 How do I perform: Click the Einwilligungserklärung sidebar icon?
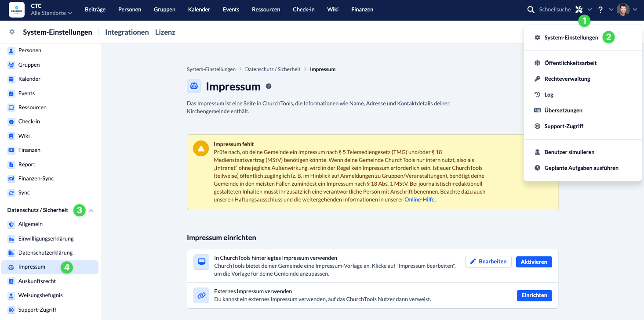point(11,239)
